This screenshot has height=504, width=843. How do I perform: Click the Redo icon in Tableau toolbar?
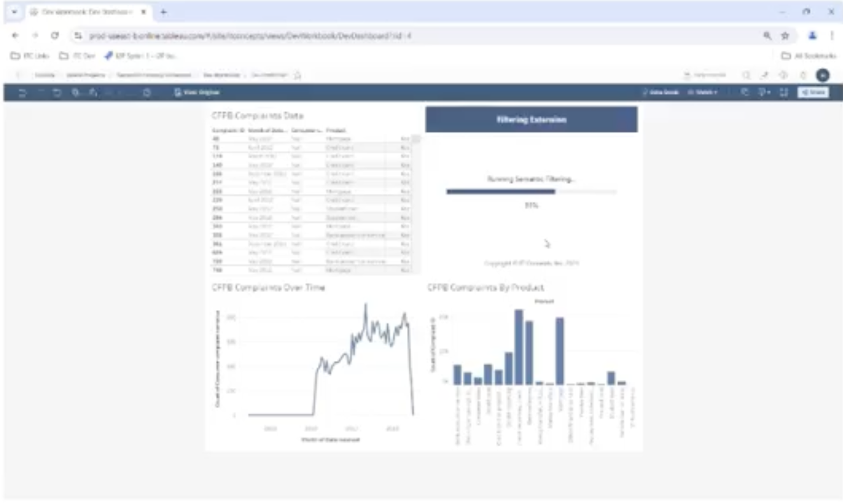point(40,93)
